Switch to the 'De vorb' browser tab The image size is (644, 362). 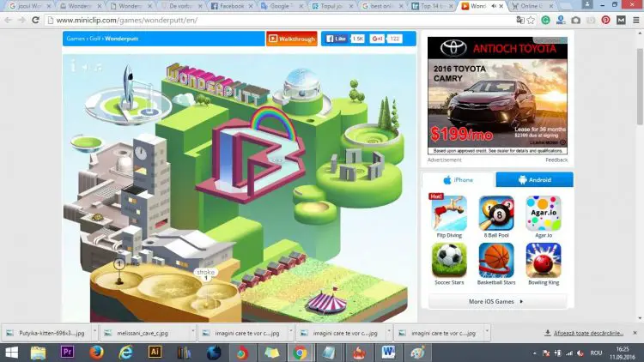[181, 6]
